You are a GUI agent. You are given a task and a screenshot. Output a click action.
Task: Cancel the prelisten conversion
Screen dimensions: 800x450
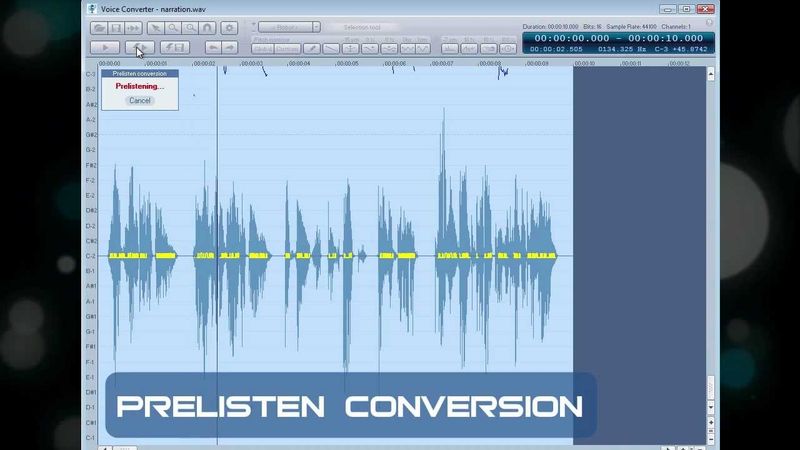(140, 101)
